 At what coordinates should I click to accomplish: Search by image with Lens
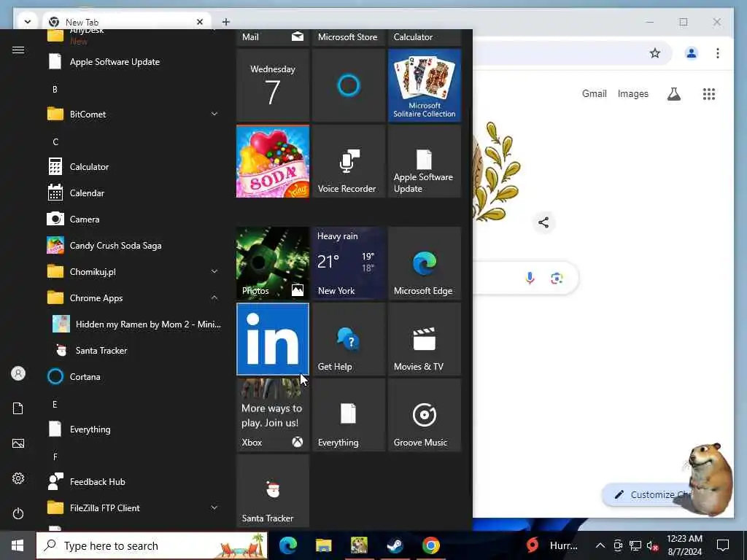(557, 278)
